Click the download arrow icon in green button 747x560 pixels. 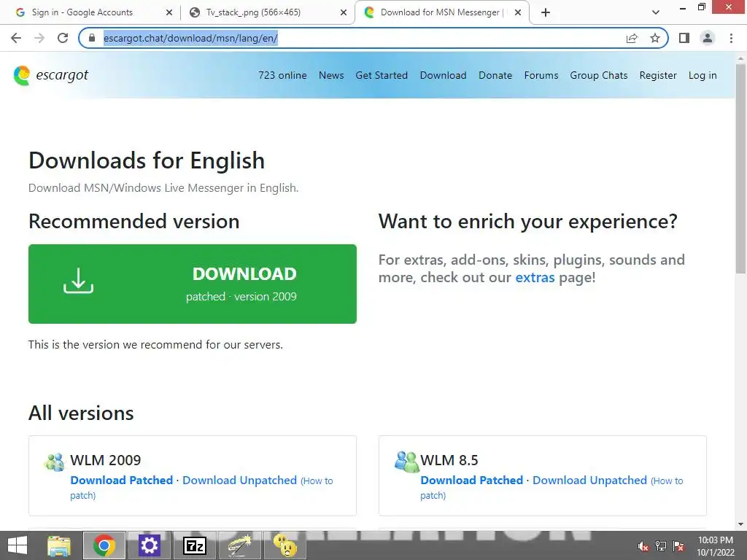pos(79,281)
